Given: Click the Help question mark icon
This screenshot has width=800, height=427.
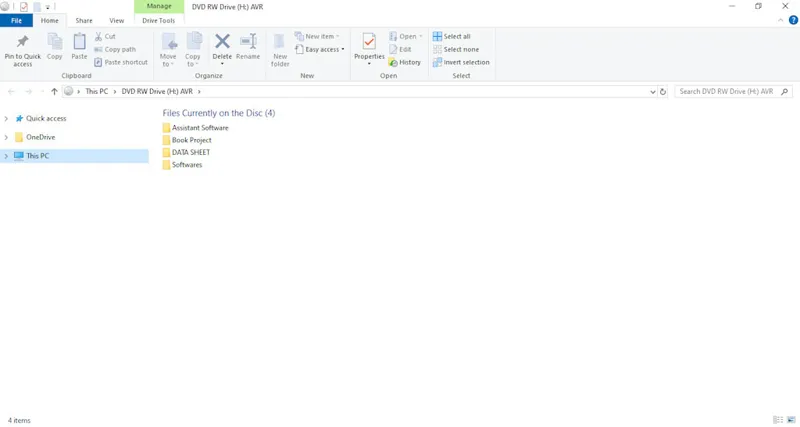Looking at the screenshot, I should [793, 20].
